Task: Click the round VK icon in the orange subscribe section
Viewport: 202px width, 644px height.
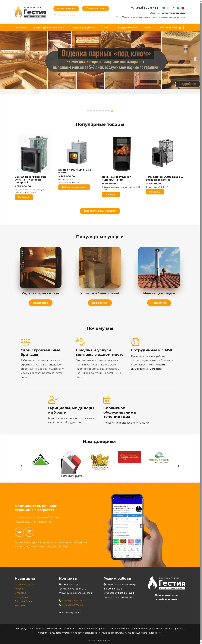Action: [x=19, y=532]
